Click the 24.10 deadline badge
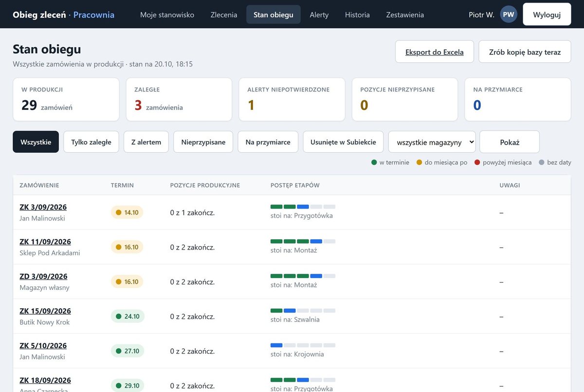The height and width of the screenshot is (392, 584). click(128, 316)
